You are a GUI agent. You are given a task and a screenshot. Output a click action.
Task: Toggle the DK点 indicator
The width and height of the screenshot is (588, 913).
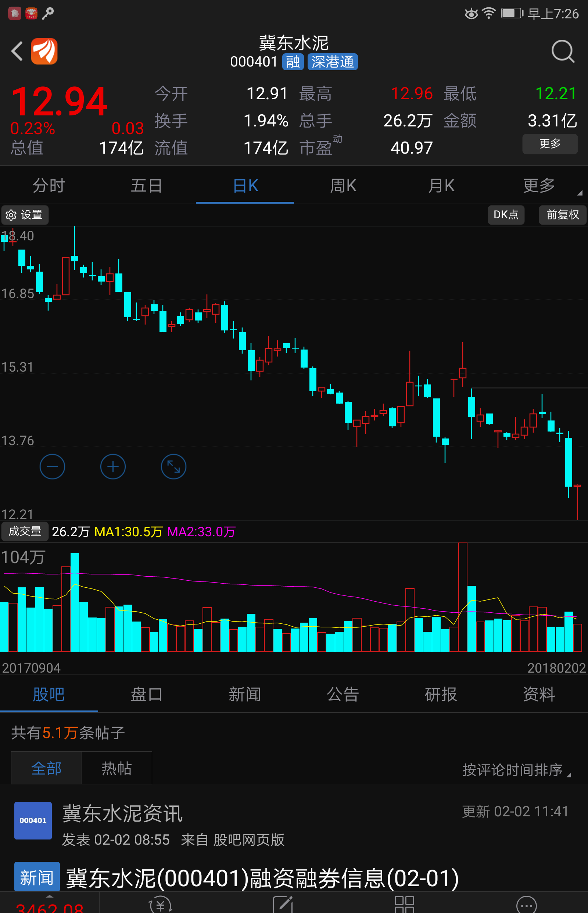tap(506, 215)
